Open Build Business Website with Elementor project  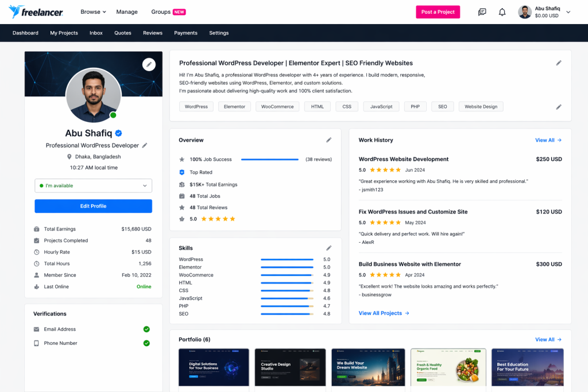click(x=409, y=264)
